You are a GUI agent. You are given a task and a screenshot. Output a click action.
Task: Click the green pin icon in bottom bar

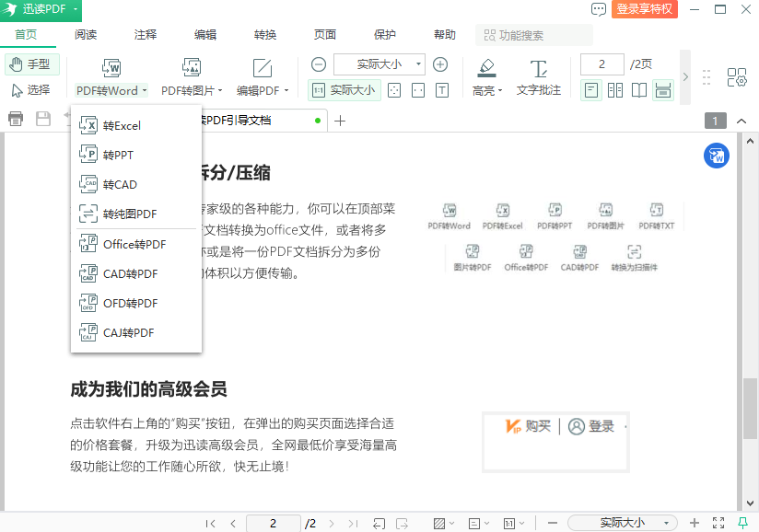pos(742,523)
